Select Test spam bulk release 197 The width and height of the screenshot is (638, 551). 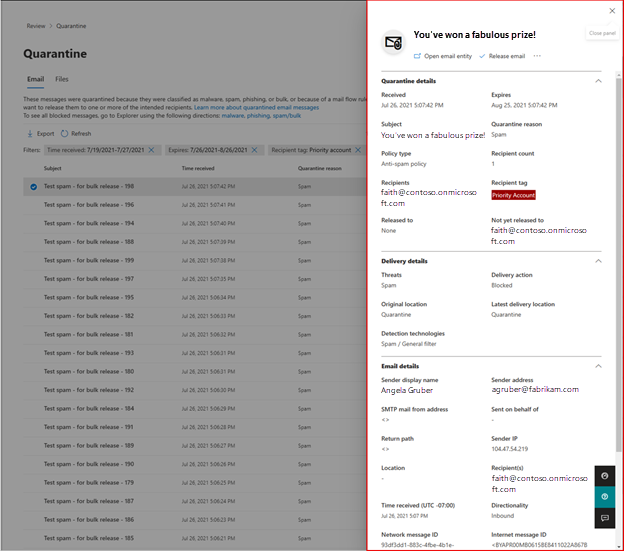[x=194, y=279]
